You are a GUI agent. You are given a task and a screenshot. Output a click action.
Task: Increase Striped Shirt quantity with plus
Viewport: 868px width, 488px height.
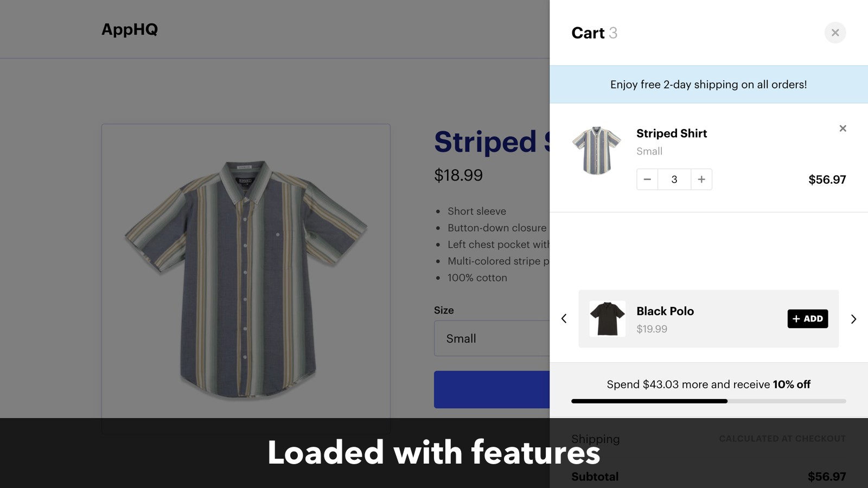(701, 179)
